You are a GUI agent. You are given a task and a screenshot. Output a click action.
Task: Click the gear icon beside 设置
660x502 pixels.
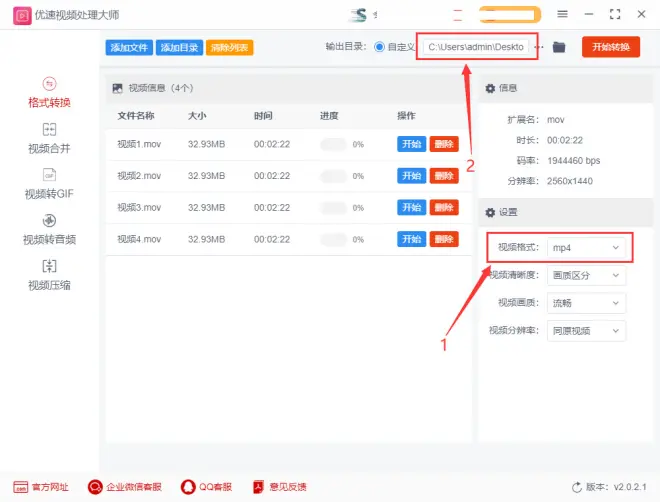click(490, 212)
